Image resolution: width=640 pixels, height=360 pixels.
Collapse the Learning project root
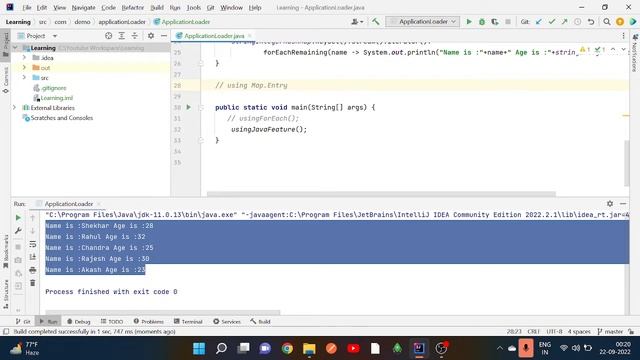15,48
